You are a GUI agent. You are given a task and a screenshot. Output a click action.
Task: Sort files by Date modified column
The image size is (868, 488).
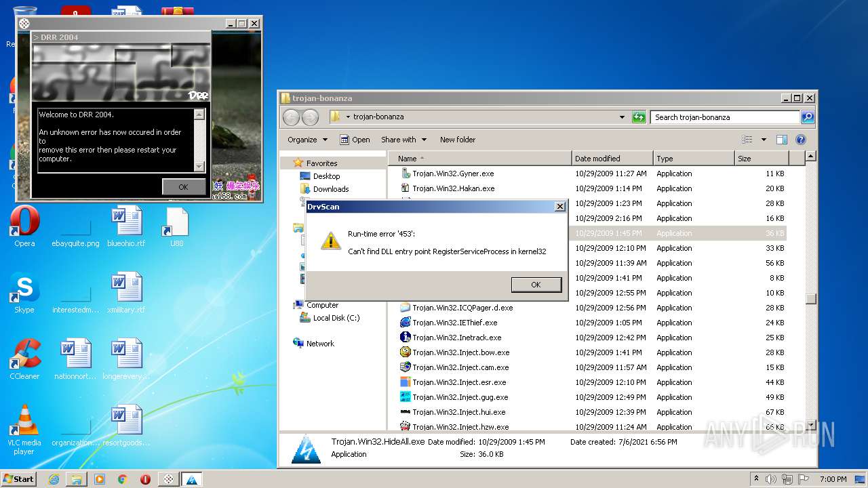[612, 159]
